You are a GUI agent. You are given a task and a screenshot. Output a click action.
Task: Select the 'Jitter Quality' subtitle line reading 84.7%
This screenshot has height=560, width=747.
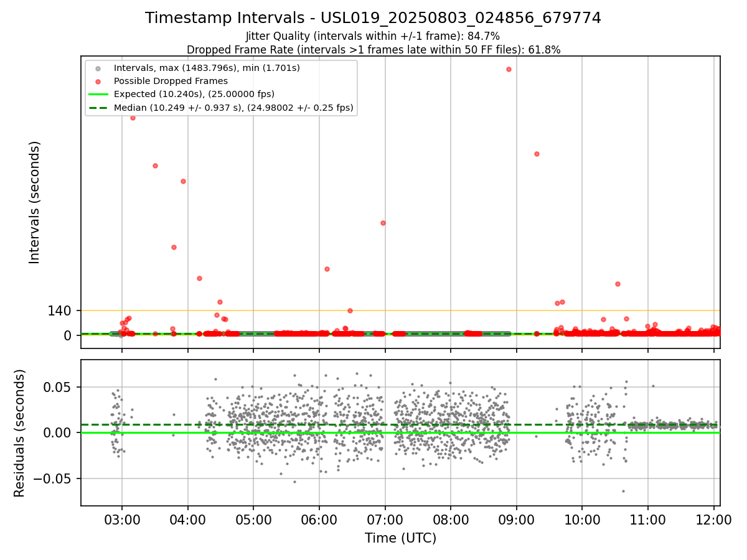(x=373, y=37)
